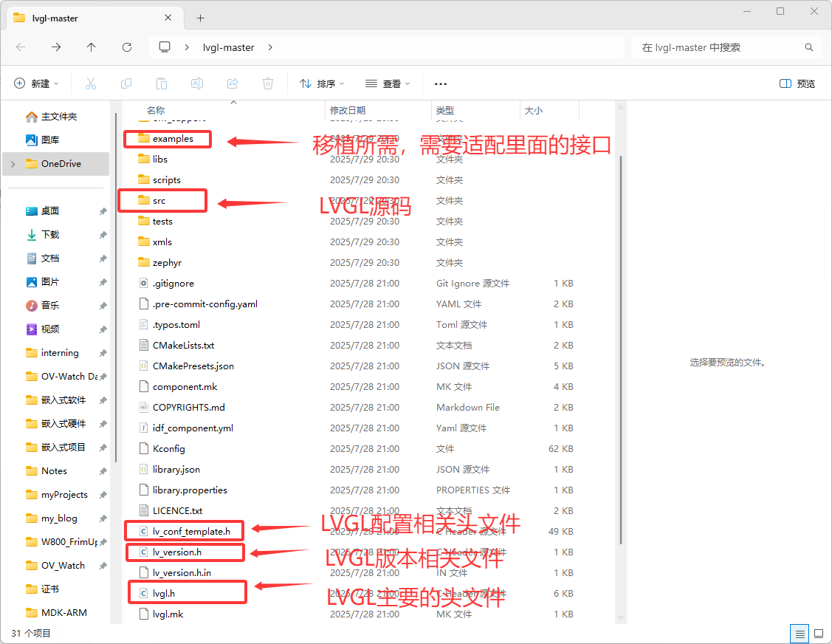Refresh the current folder view
832x644 pixels.
126,47
